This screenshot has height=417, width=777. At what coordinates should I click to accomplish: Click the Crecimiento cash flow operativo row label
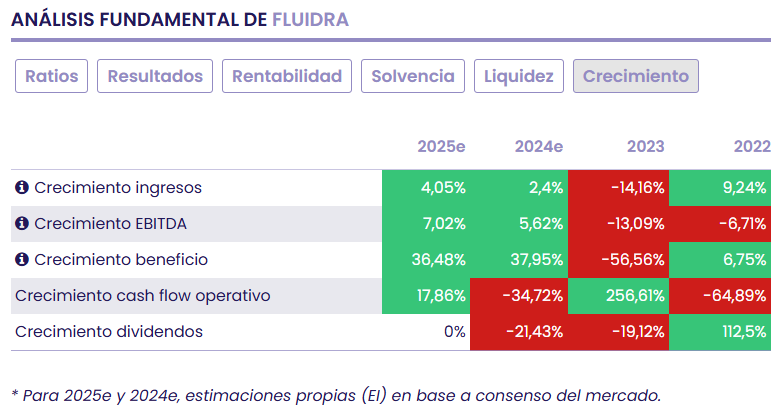(x=141, y=296)
